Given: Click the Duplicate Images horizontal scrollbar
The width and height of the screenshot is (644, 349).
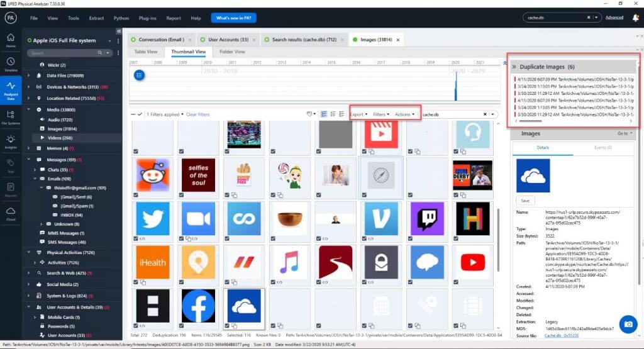Looking at the screenshot, I should (x=531, y=121).
